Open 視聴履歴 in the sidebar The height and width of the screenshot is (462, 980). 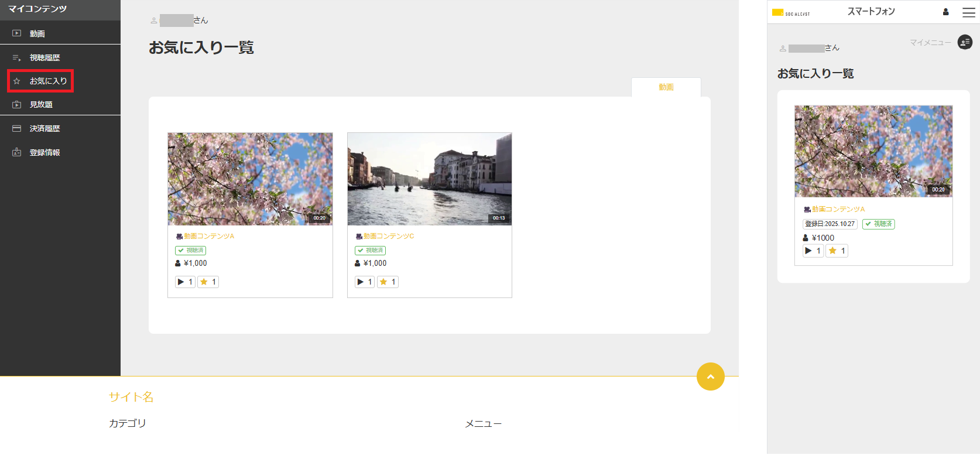(44, 57)
